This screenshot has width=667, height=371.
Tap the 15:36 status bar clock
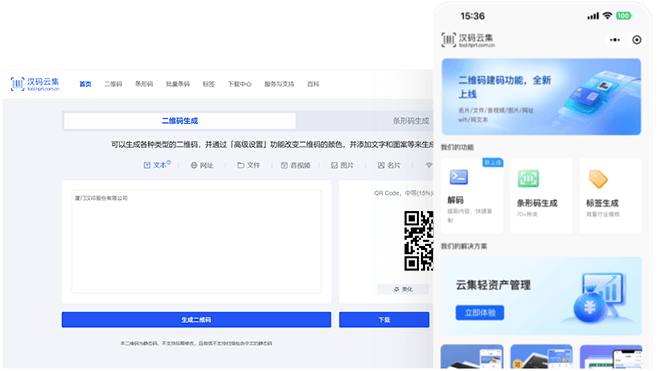click(x=472, y=16)
